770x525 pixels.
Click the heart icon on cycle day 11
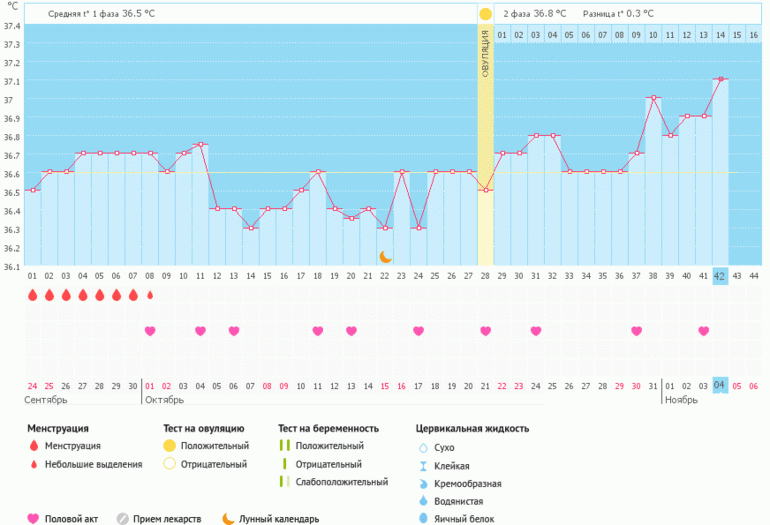pyautogui.click(x=200, y=331)
